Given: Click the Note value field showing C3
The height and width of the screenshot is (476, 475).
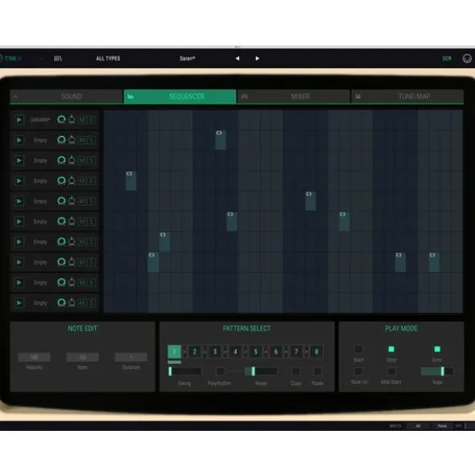Looking at the screenshot, I should point(83,358).
